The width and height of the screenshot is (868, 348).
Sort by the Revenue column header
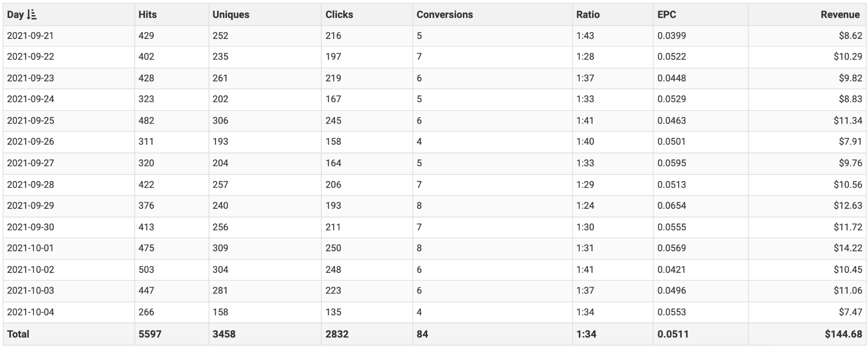(x=840, y=15)
